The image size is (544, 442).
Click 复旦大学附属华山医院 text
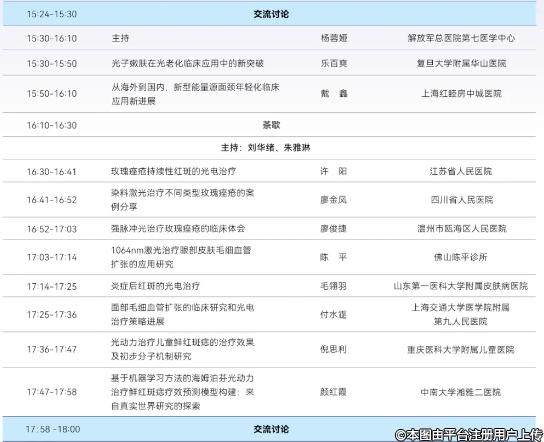click(x=461, y=63)
